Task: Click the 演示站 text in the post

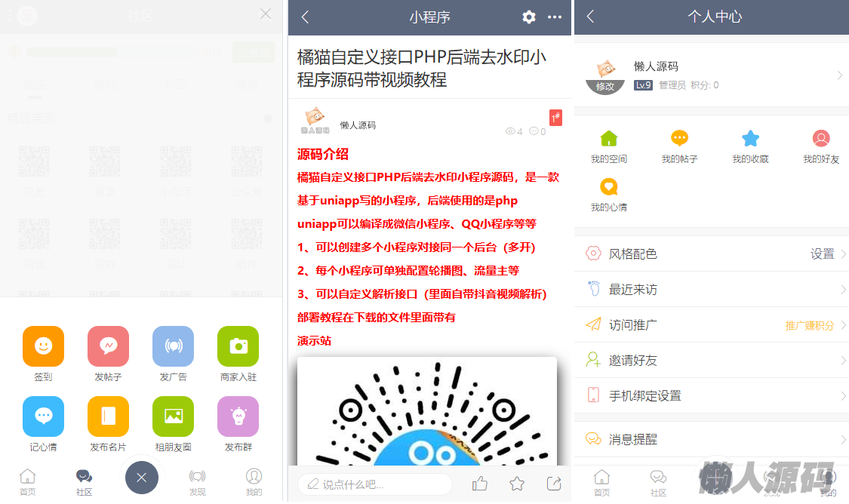Action: tap(314, 341)
